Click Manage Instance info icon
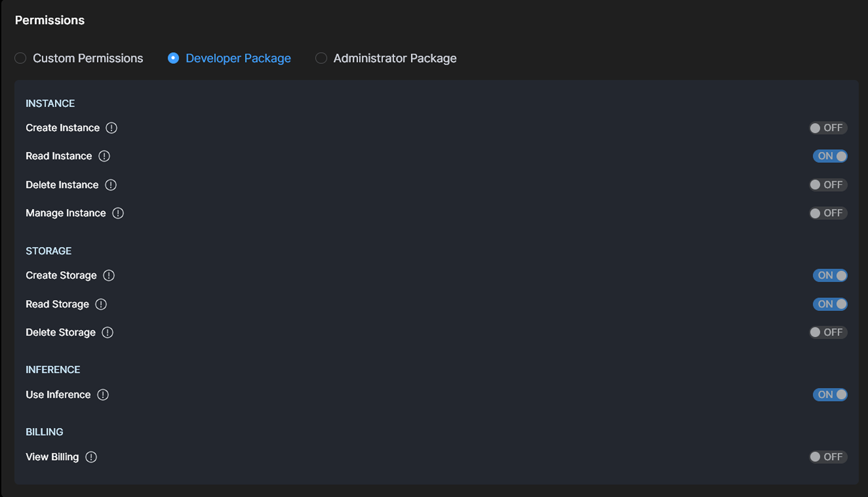868x497 pixels. coord(118,213)
